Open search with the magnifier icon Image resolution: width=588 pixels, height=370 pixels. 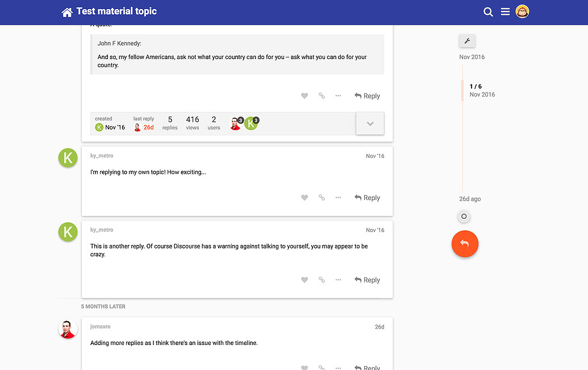point(488,12)
